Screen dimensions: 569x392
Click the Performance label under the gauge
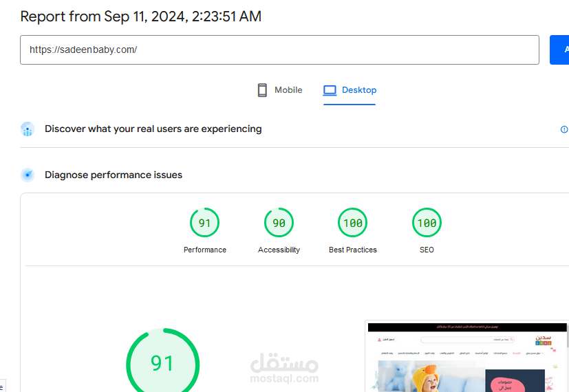(x=204, y=250)
